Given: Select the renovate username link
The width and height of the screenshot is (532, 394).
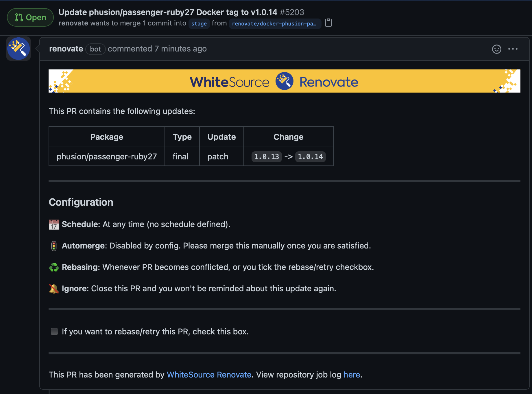Looking at the screenshot, I should 66,49.
